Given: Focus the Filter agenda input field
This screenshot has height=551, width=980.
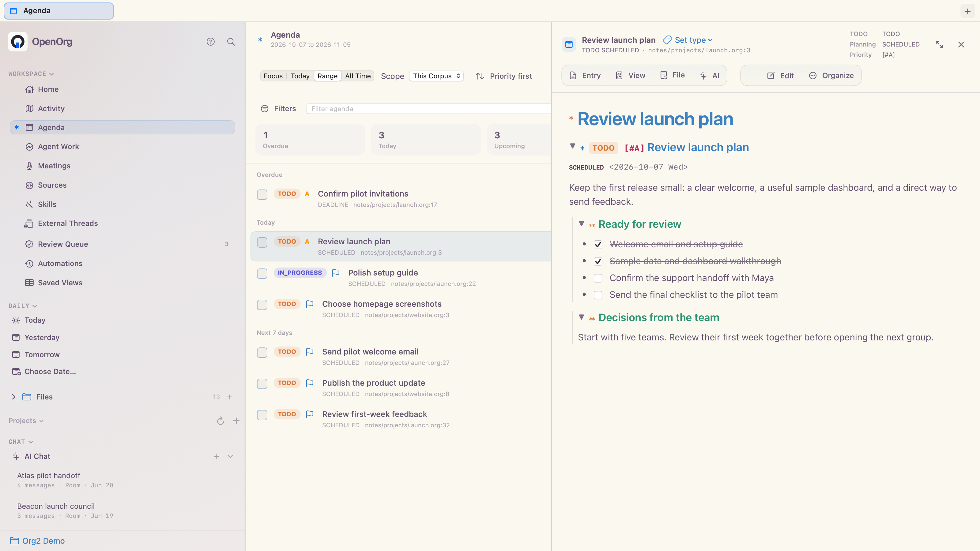Looking at the screenshot, I should pyautogui.click(x=429, y=109).
